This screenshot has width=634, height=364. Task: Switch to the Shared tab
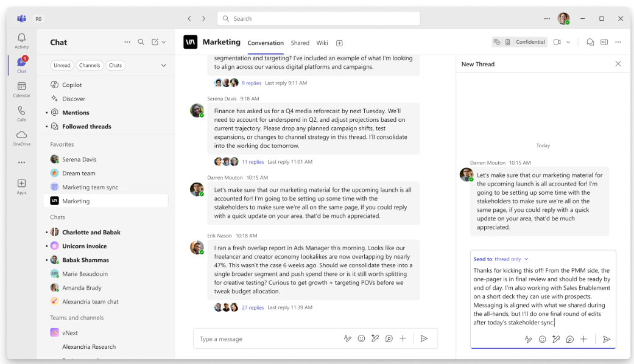[300, 43]
